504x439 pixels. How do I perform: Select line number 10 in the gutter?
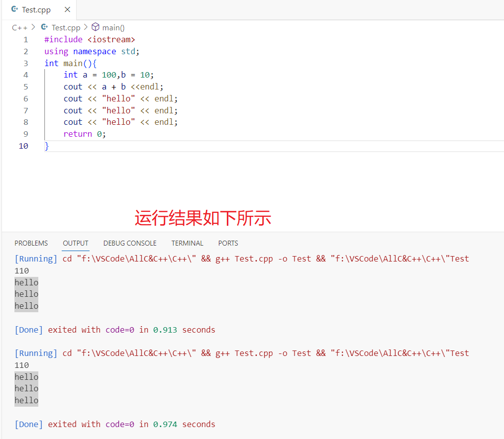tap(23, 146)
